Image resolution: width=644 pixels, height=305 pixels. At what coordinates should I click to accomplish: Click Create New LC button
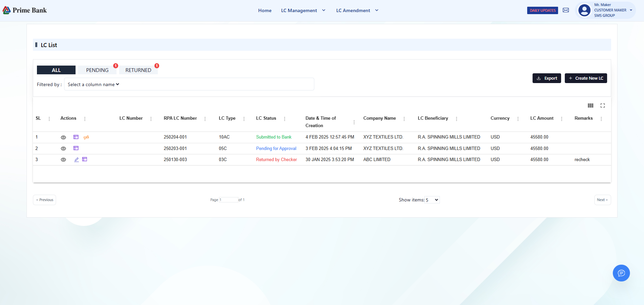coord(586,78)
